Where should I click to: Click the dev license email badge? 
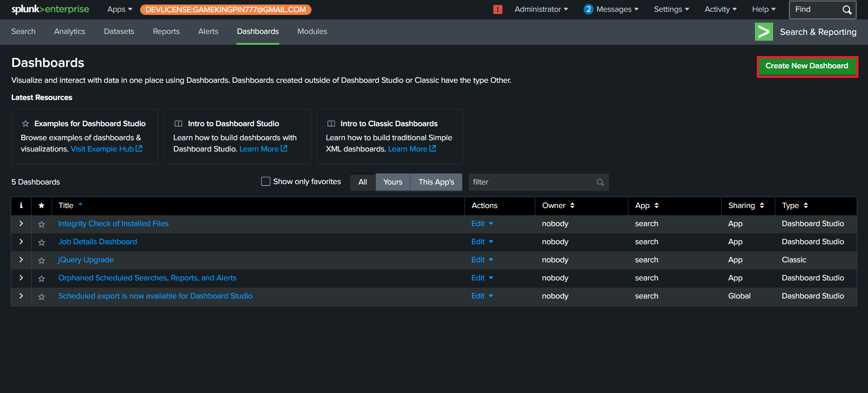[x=226, y=9]
